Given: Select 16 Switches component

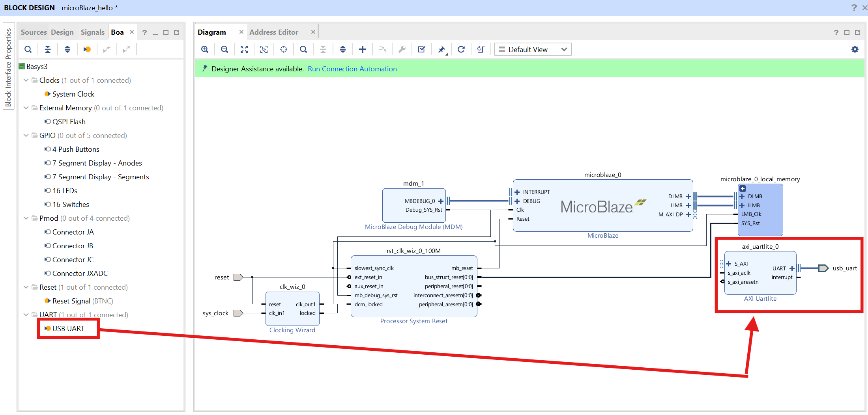Looking at the screenshot, I should pyautogui.click(x=71, y=204).
